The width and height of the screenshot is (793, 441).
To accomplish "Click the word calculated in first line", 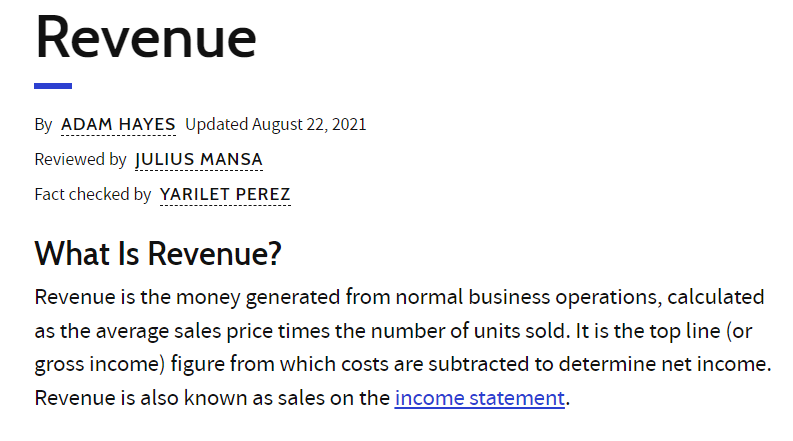I will coord(716,297).
